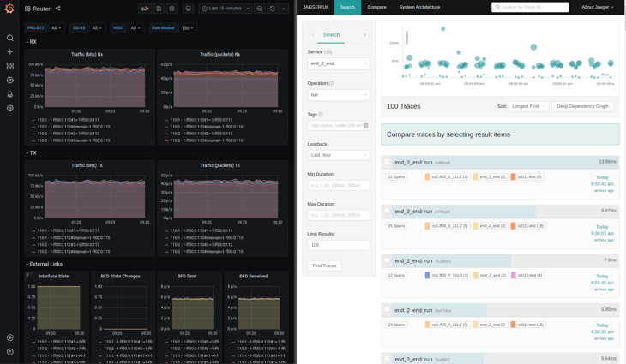
Task: Click the highest dot in Jaeger scatter plot
Action: (x=442, y=29)
